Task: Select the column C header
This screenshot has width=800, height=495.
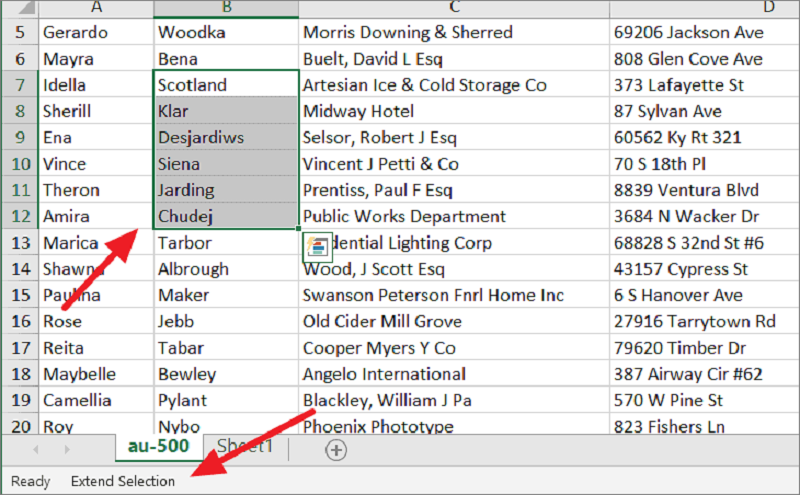Action: click(x=454, y=8)
